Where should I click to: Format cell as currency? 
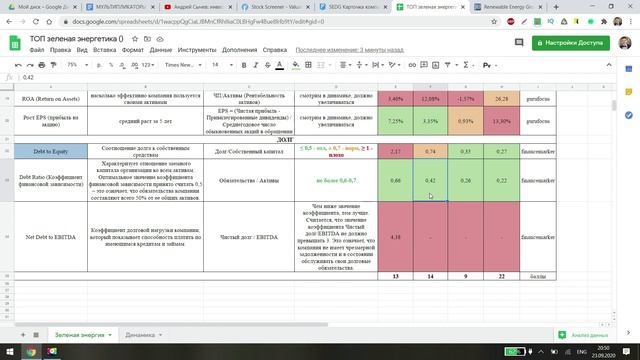click(99, 65)
